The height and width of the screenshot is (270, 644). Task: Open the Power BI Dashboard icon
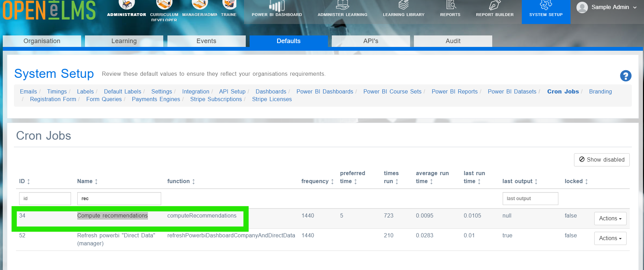277,5
